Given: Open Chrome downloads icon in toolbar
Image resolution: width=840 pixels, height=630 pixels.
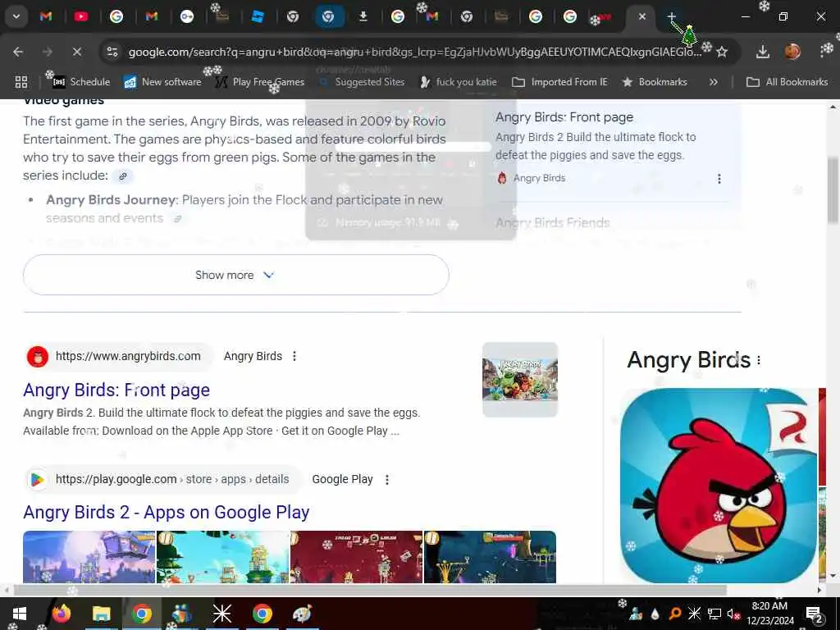Looking at the screenshot, I should point(762,52).
